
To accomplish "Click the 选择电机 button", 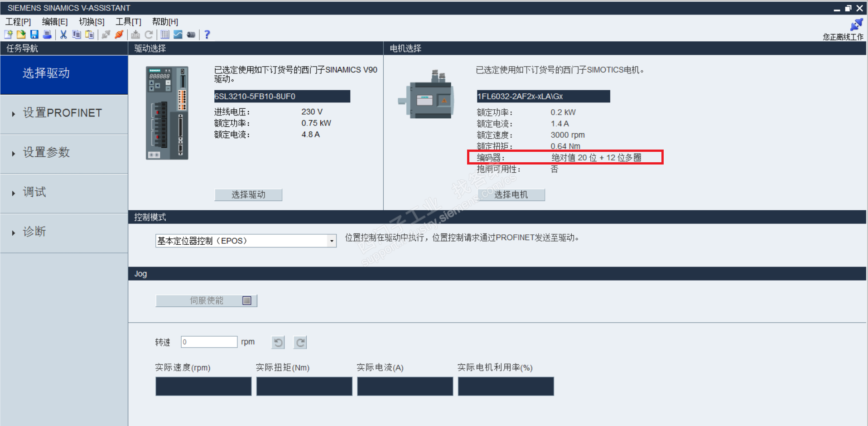I will 511,195.
